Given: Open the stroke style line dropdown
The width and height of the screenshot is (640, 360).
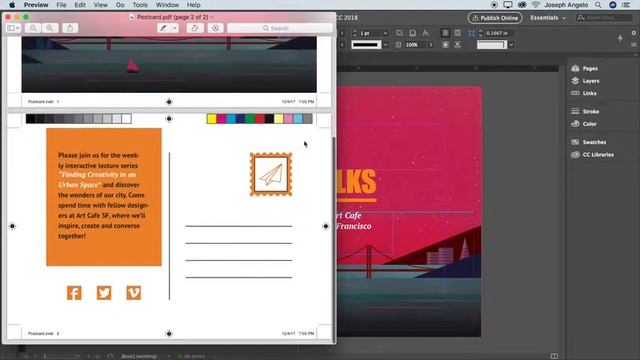Looking at the screenshot, I should (385, 44).
